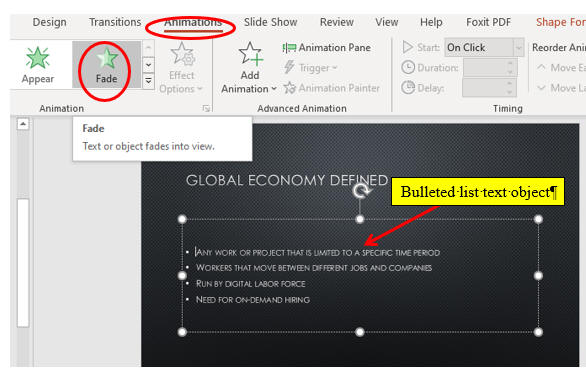The width and height of the screenshot is (586, 371).
Task: Switch to the Transitions tab
Action: [115, 22]
